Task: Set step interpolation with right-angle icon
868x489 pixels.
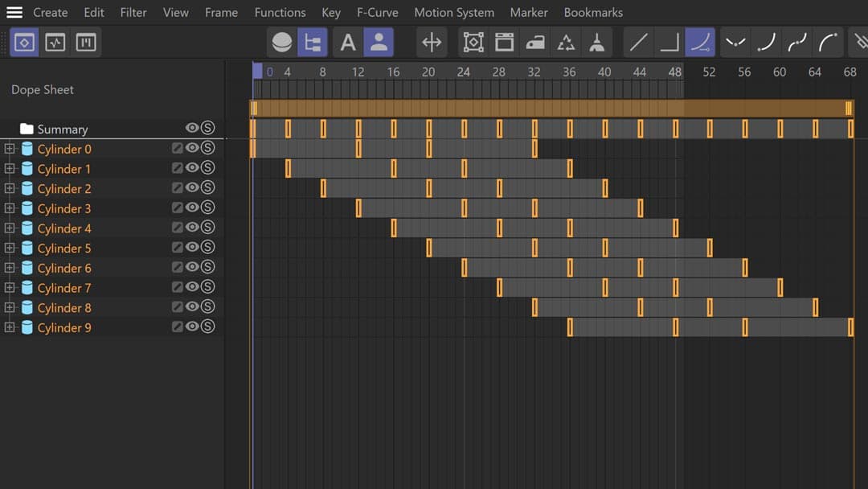Action: [x=669, y=43]
